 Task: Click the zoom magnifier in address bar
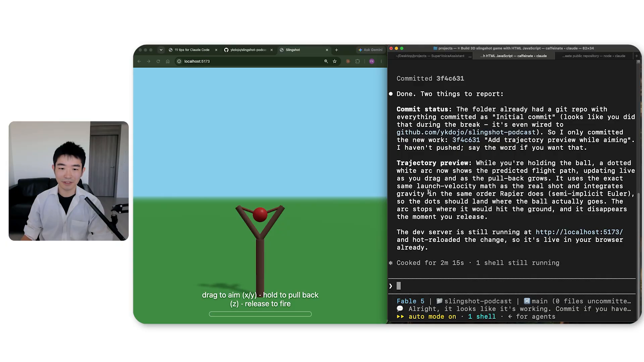pyautogui.click(x=326, y=61)
